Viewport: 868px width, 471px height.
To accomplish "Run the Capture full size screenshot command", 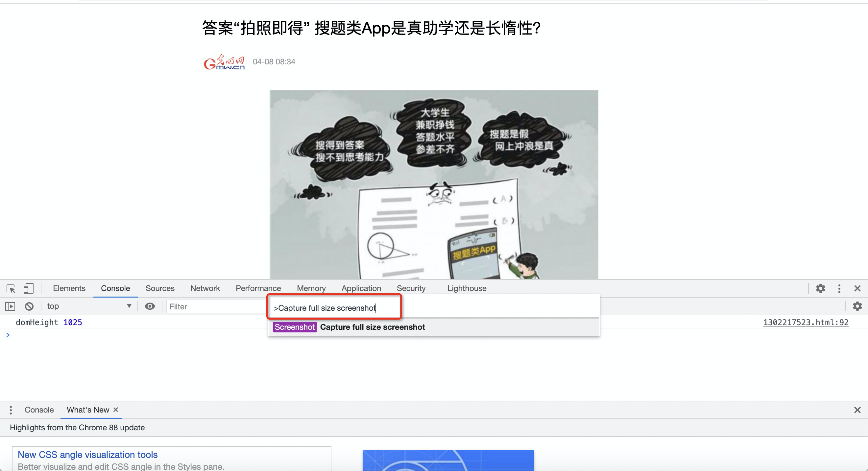I will coord(372,327).
